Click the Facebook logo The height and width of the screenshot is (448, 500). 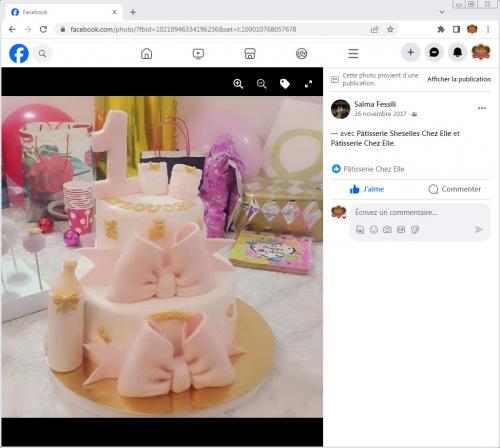tap(19, 53)
